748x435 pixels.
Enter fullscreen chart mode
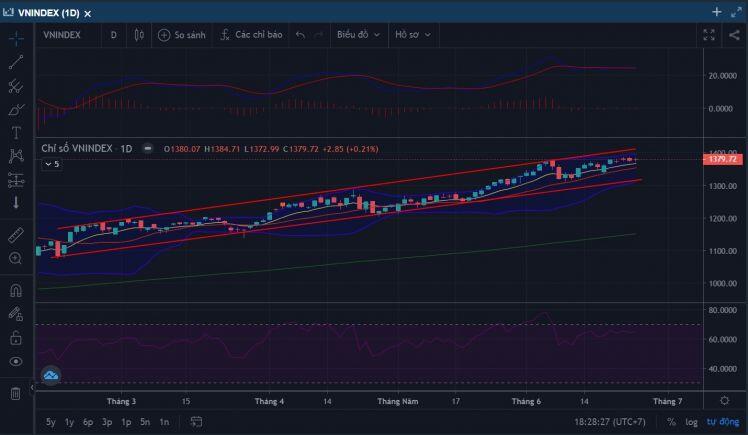pyautogui.click(x=709, y=35)
